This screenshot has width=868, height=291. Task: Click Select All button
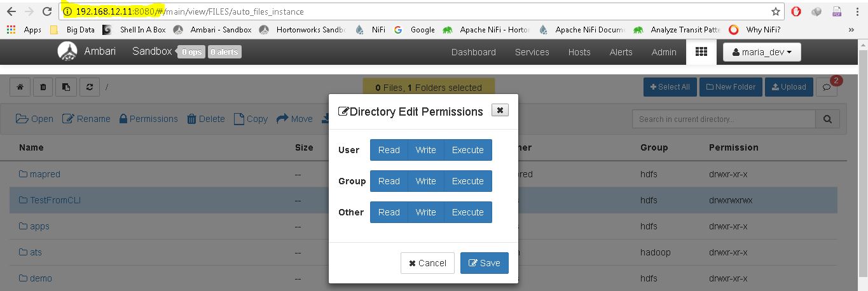pos(670,87)
